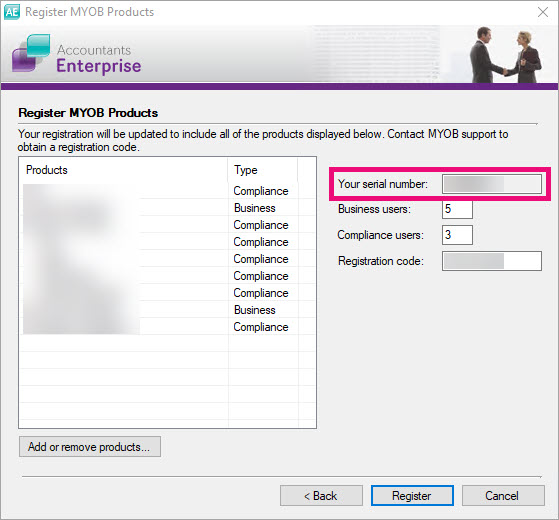Click the handshake banner image
Image resolution: width=559 pixels, height=520 pixels.
pyautogui.click(x=505, y=55)
